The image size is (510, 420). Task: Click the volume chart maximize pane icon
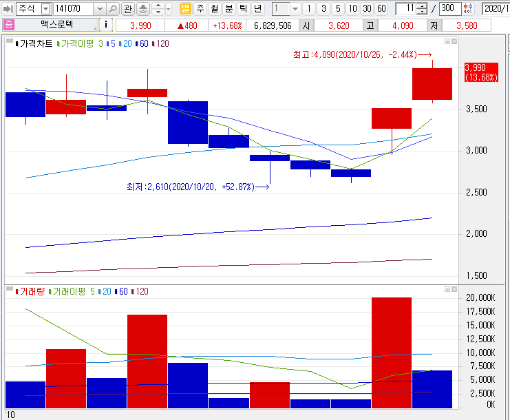[447, 289]
